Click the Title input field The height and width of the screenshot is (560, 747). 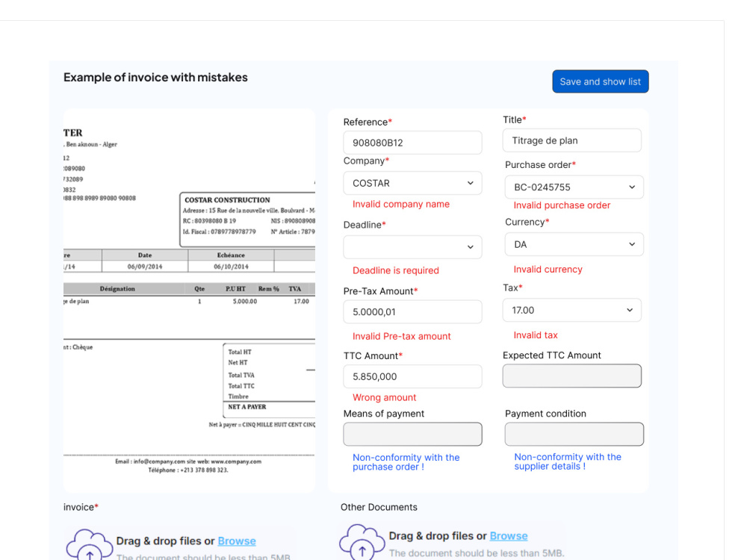pos(571,140)
